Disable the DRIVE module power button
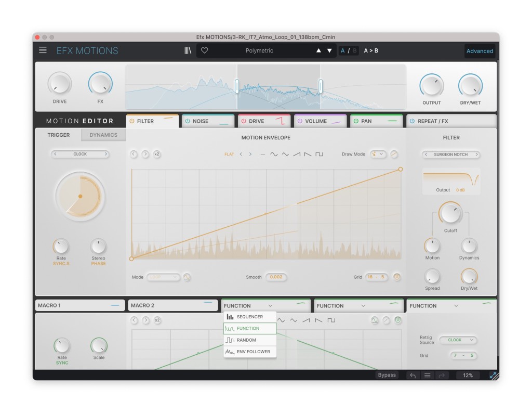 point(244,121)
